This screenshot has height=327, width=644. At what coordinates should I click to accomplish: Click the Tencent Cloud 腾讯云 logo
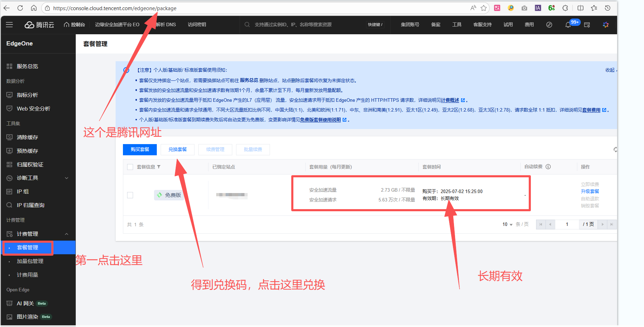39,25
